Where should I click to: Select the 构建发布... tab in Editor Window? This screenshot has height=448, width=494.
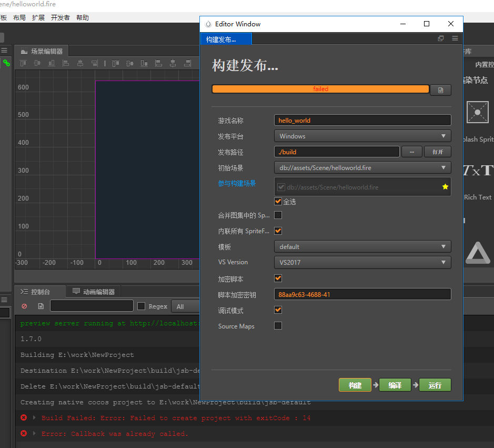pos(226,39)
